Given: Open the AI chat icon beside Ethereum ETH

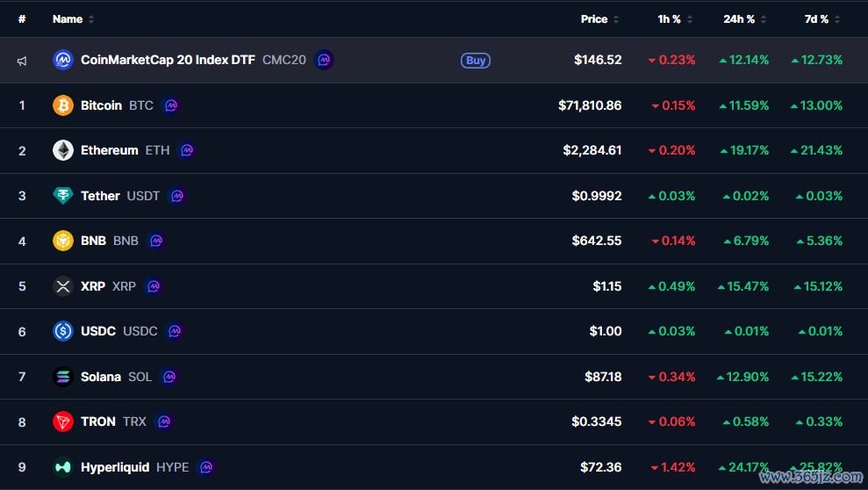Looking at the screenshot, I should coord(187,150).
